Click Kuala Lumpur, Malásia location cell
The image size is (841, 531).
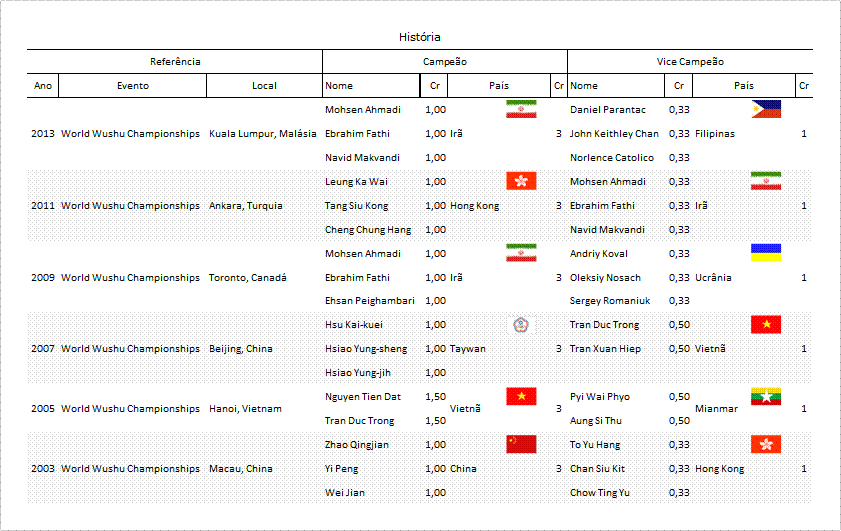[263, 134]
